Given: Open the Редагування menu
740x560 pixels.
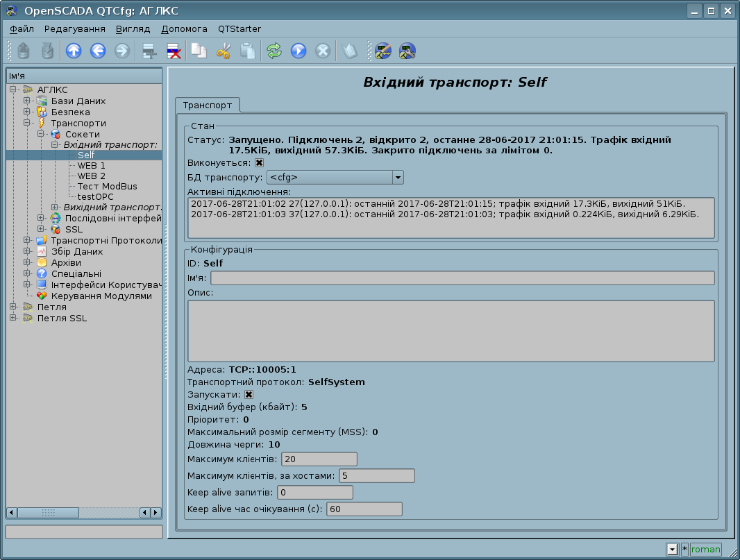Looking at the screenshot, I should [x=74, y=28].
